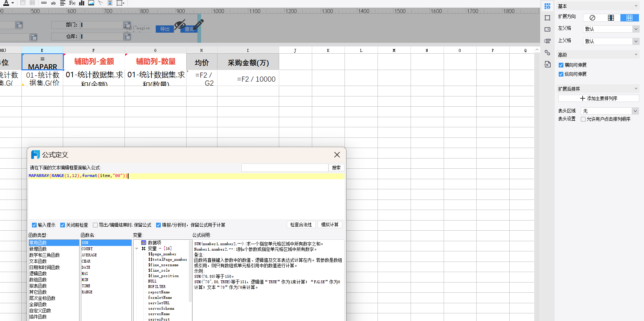The image size is (644, 321).
Task: Collapse the 变量 tree node
Action: tap(137, 248)
